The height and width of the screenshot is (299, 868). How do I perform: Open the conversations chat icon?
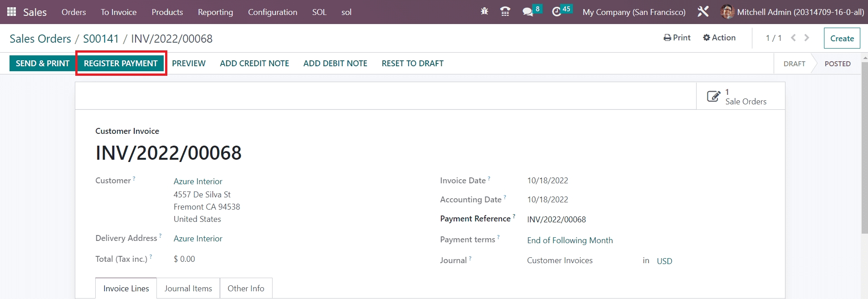(x=527, y=12)
